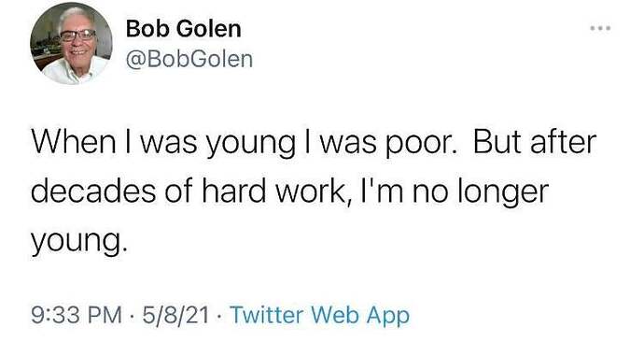Click the word "no" in the tweet
The height and width of the screenshot is (341, 644).
(x=430, y=192)
